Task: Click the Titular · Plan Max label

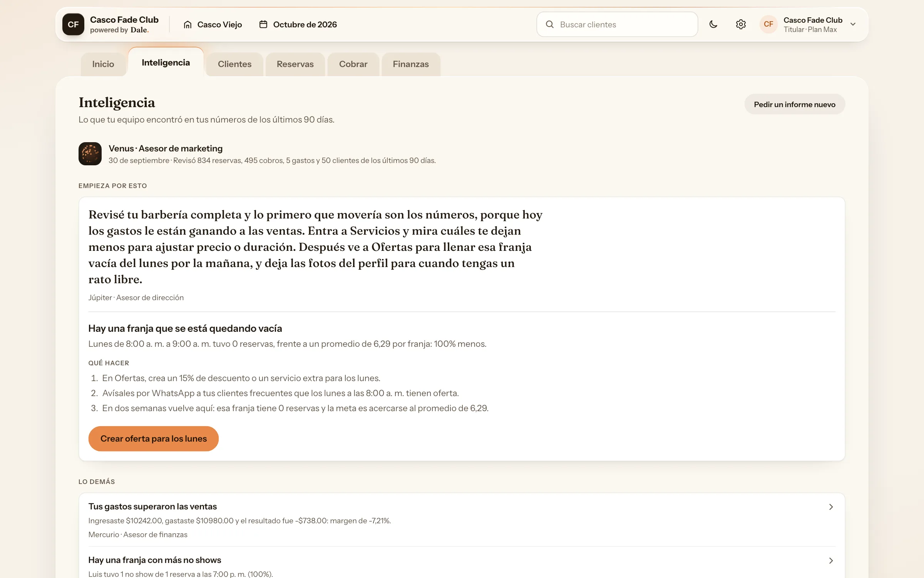Action: click(x=810, y=30)
